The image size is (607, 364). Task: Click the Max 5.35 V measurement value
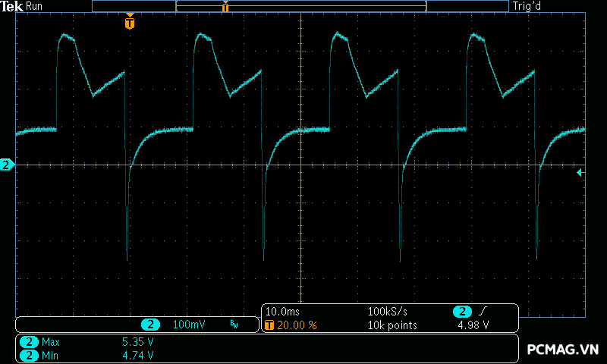coord(137,342)
